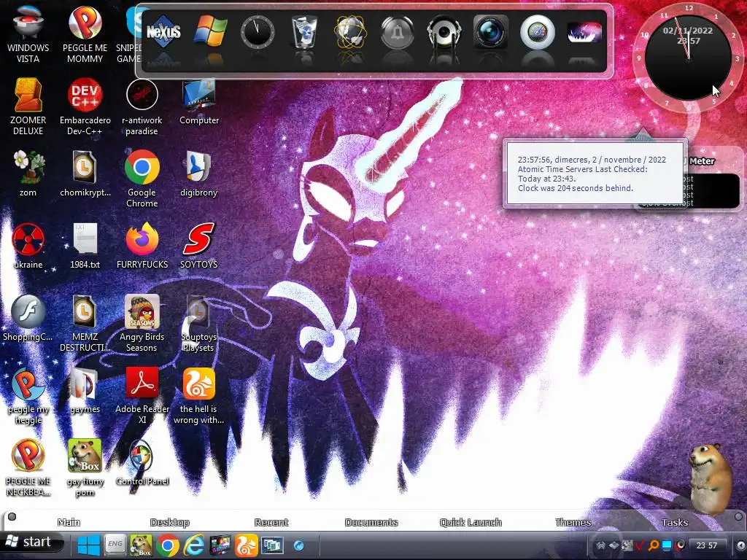Open the chomikrypt desktop shortcut

pos(85,174)
